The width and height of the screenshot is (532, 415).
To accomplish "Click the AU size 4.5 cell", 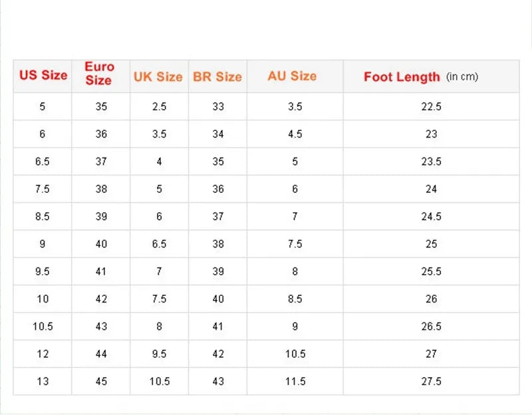I will tap(295, 134).
